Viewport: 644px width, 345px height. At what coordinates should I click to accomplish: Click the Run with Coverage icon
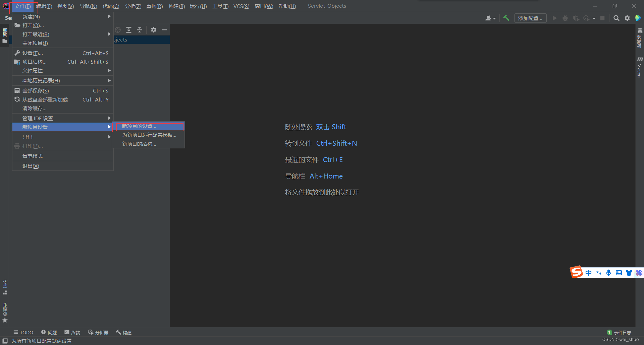coord(576,18)
